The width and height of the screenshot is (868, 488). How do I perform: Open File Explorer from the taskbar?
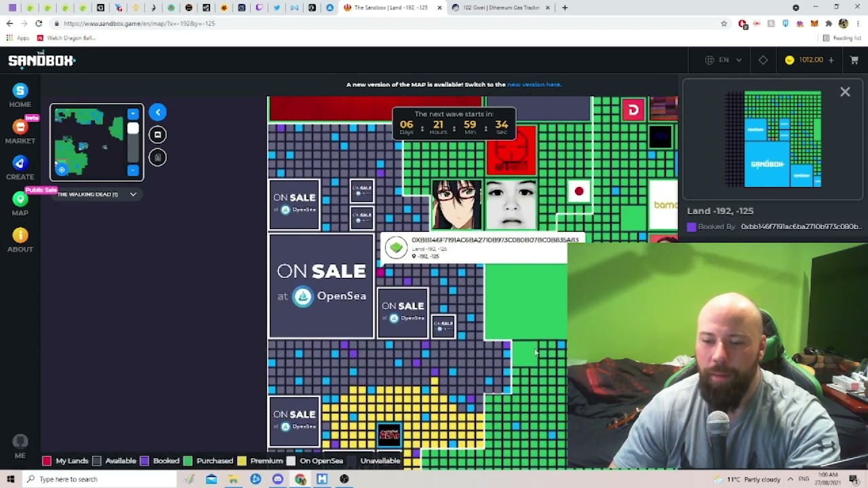click(x=233, y=479)
